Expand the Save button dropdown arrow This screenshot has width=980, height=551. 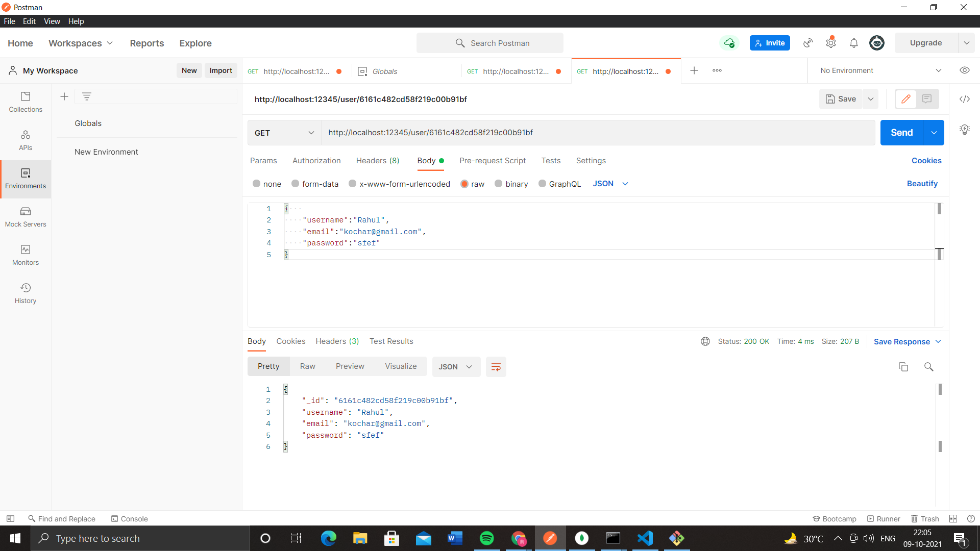[871, 99]
